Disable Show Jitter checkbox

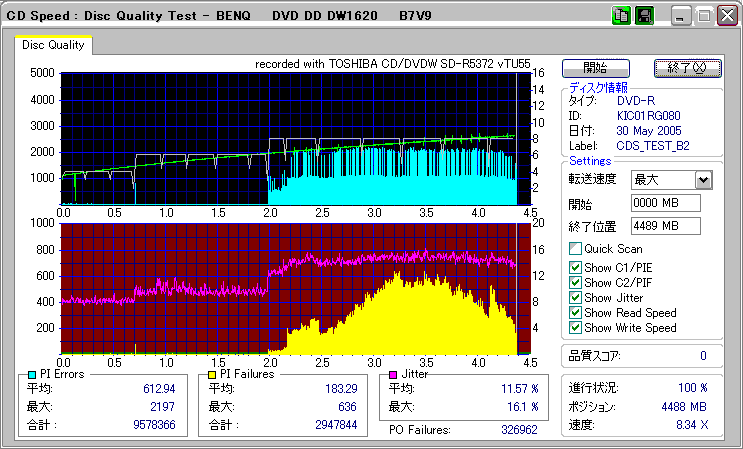[575, 297]
